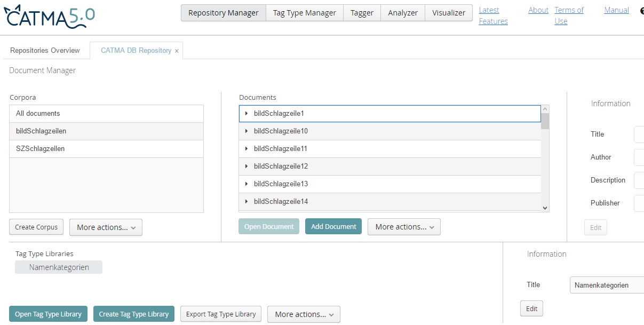Open Corpora More actions dropdown
644x325 pixels.
coord(106,227)
